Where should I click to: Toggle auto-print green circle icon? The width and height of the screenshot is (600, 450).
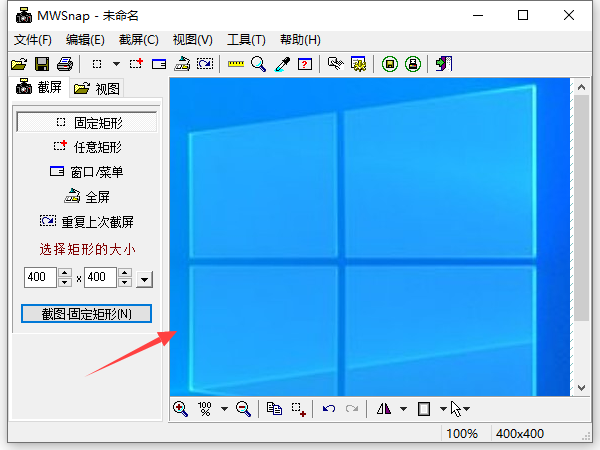coord(413,64)
